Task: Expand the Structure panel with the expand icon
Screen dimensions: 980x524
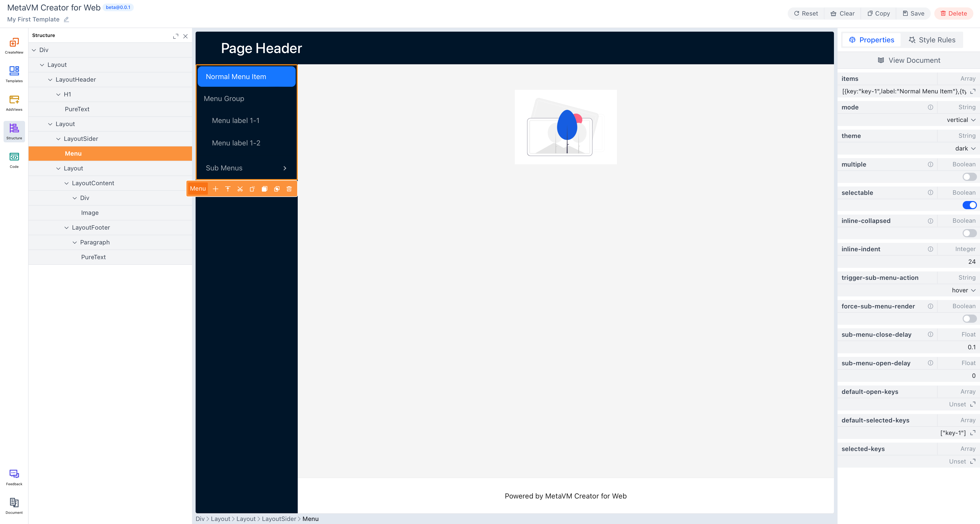Action: [x=176, y=36]
